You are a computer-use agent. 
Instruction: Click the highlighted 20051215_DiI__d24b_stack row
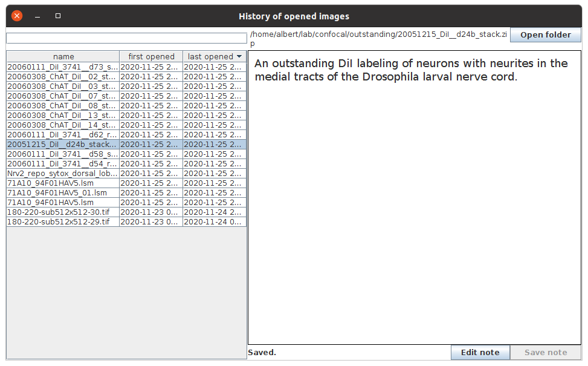63,145
